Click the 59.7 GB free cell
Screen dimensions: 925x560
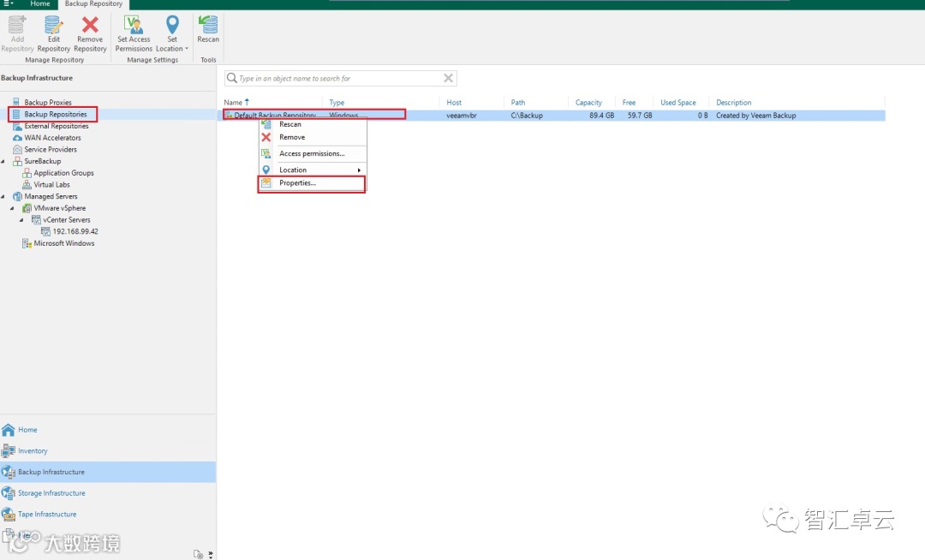click(640, 116)
